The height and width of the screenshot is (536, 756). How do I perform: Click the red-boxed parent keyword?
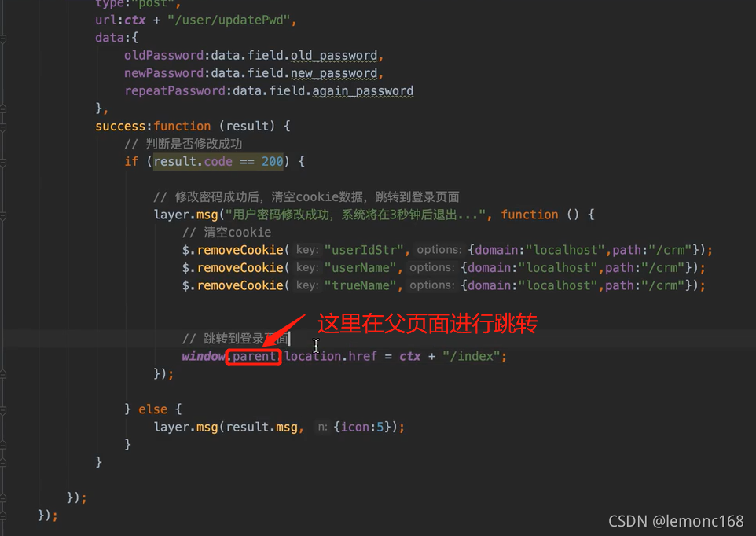pyautogui.click(x=254, y=356)
